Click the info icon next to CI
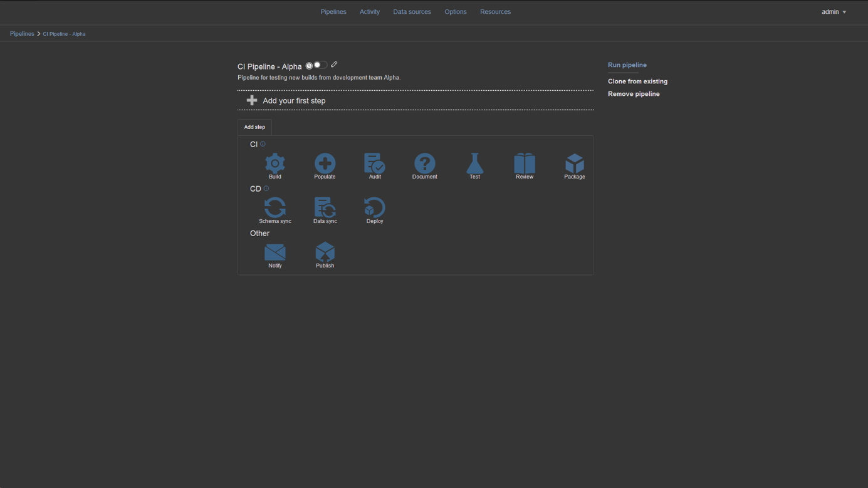Image resolution: width=868 pixels, height=488 pixels. (x=263, y=144)
